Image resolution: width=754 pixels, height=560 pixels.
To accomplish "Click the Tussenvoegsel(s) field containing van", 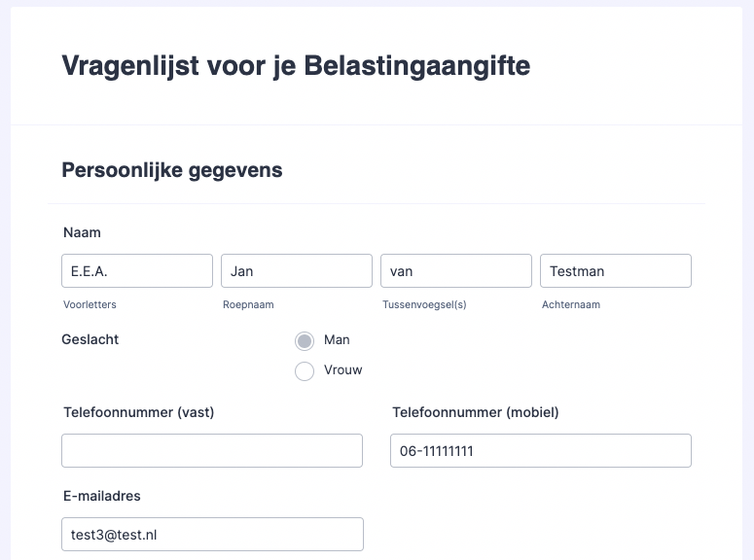I will (x=455, y=271).
